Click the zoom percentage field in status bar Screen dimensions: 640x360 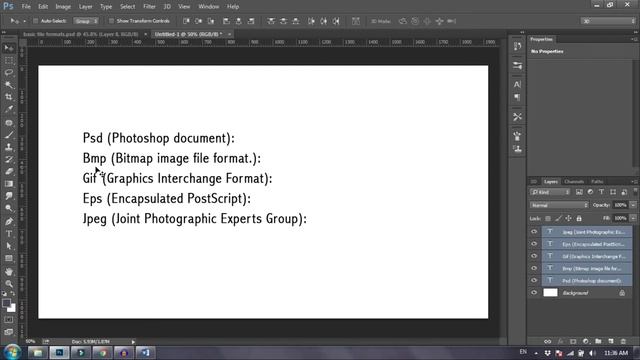pos(30,342)
